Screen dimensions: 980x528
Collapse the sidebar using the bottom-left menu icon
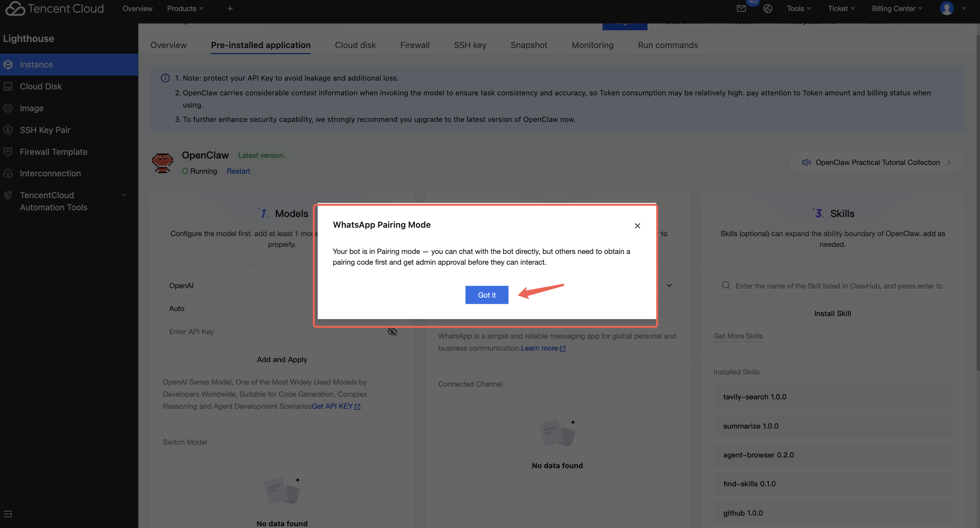[8, 514]
